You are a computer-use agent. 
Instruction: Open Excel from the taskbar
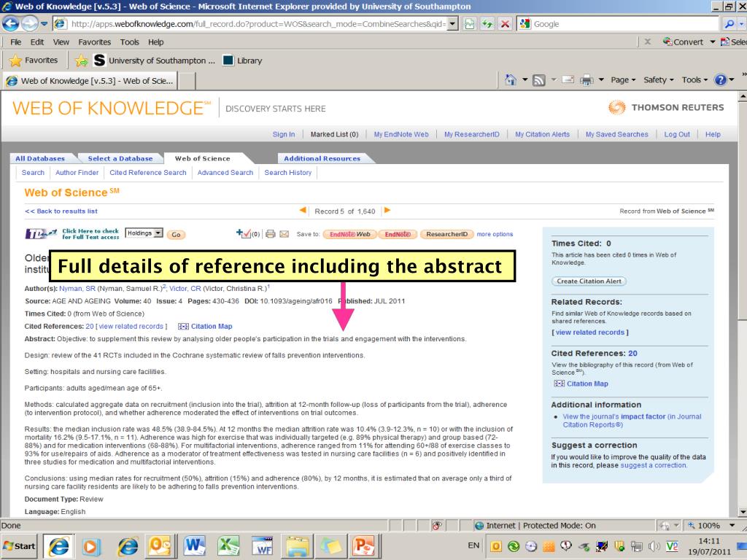pos(228,545)
